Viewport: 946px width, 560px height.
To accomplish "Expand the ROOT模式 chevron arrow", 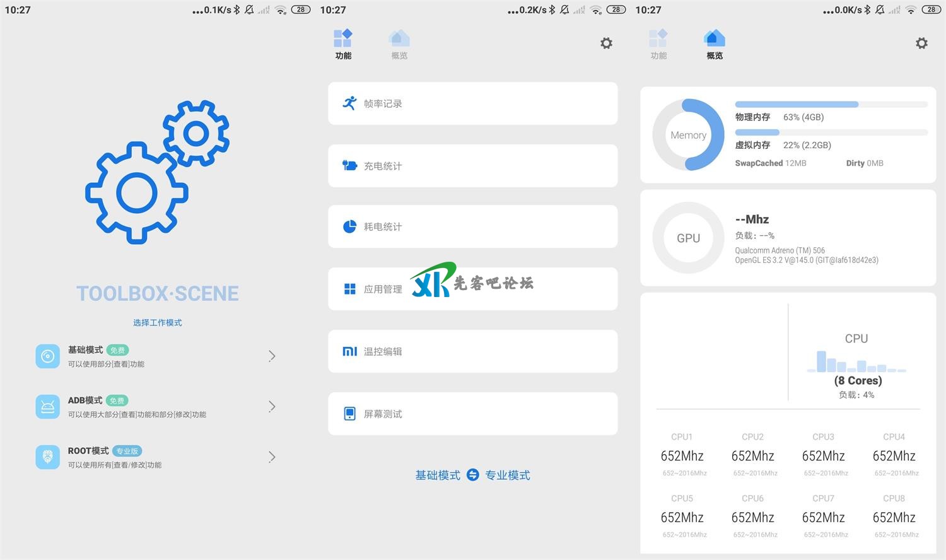I will (272, 457).
